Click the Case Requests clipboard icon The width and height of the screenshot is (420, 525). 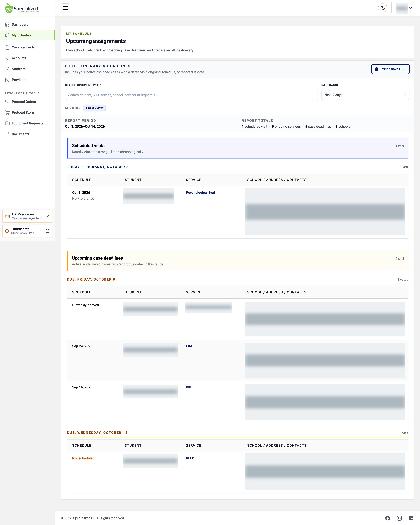(x=7, y=48)
